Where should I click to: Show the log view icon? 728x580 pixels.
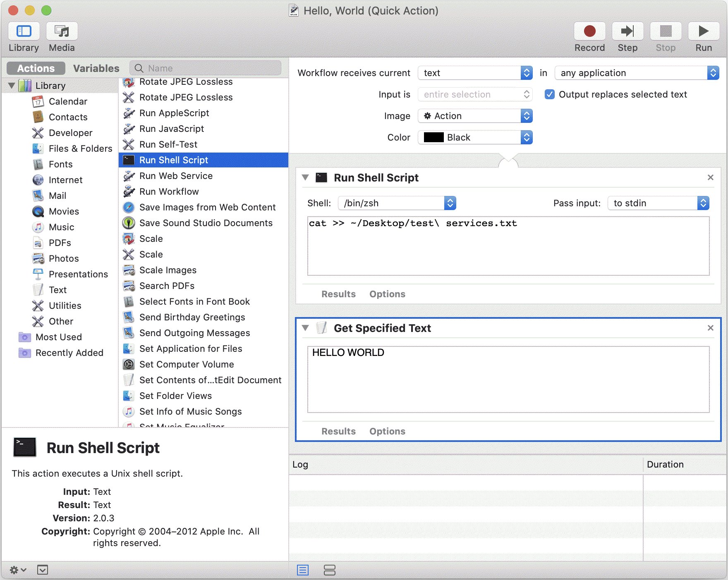(x=303, y=570)
